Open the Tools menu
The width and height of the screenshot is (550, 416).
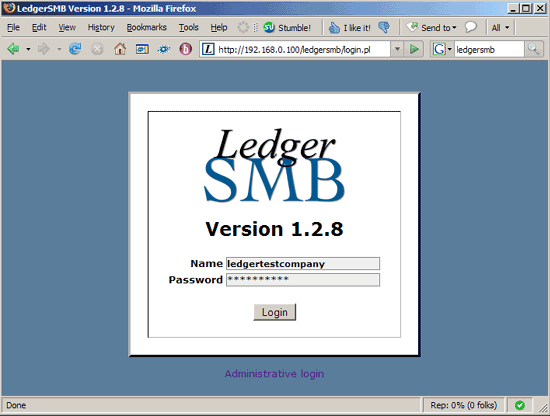coord(188,27)
